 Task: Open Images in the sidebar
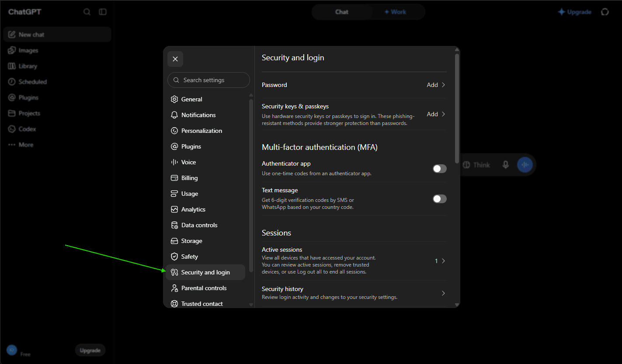[x=57, y=50]
